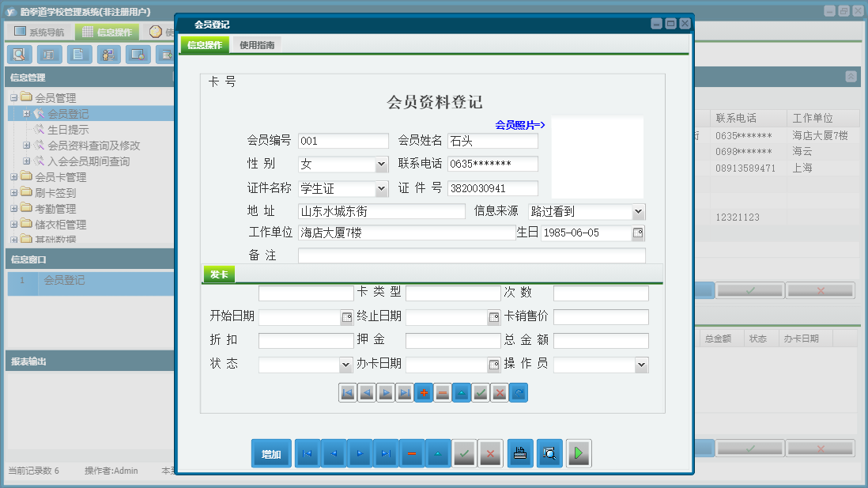Image resolution: width=868 pixels, height=488 pixels.
Task: Click the print preview magnifier icon
Action: 549,453
